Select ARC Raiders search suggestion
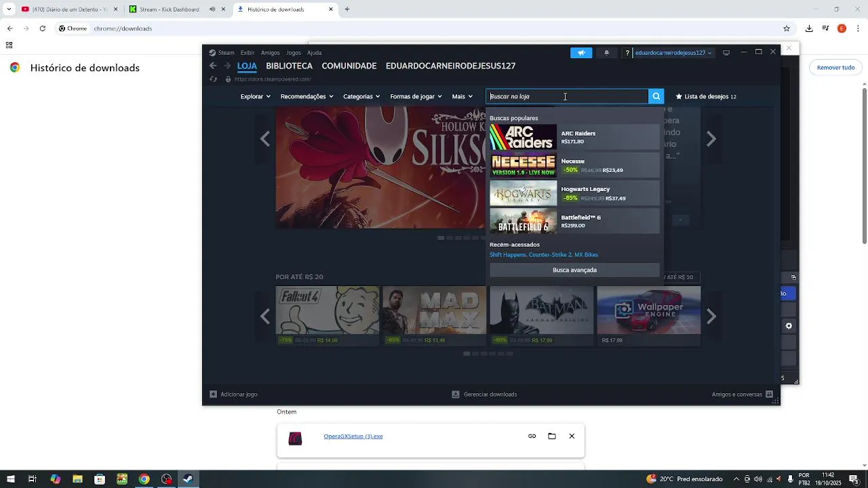This screenshot has height=488, width=868. tap(574, 138)
